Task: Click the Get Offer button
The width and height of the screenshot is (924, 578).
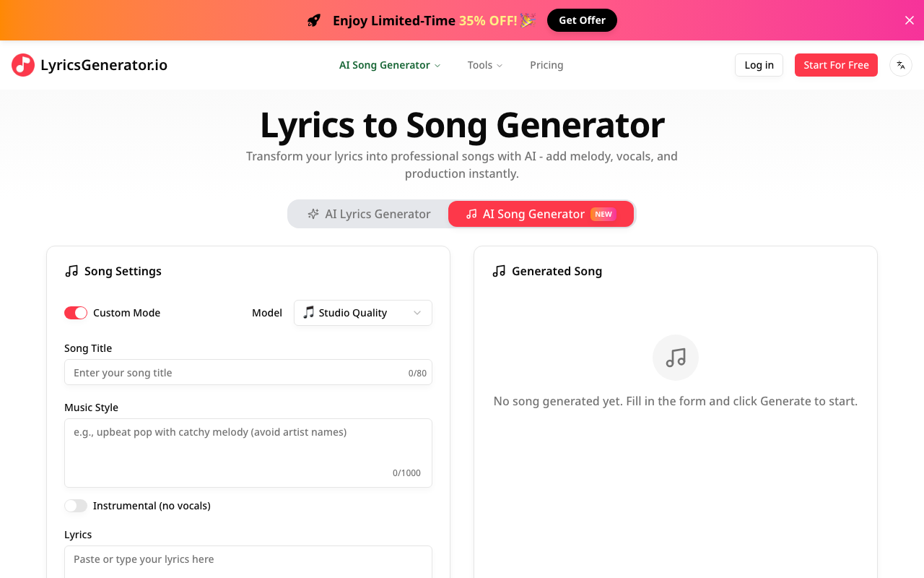Action: click(x=582, y=20)
